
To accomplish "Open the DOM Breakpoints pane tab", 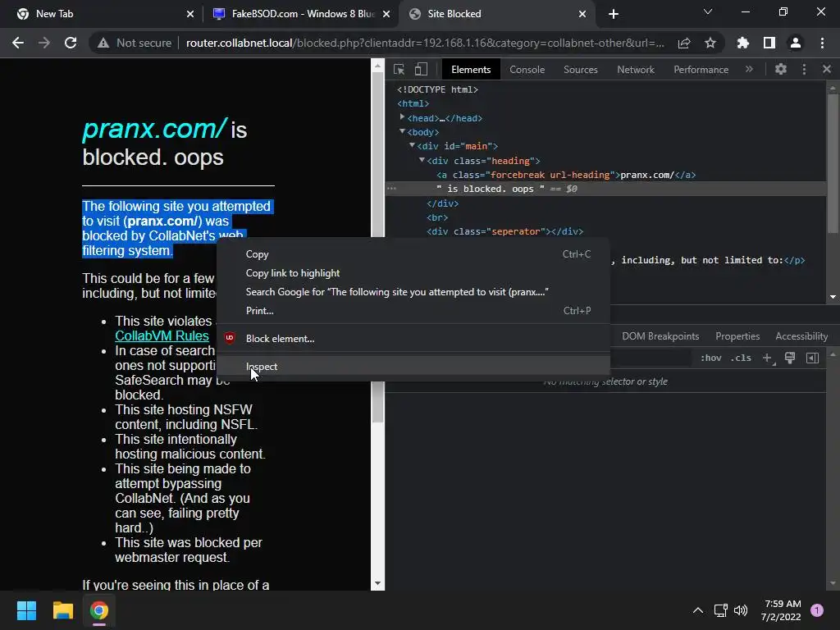I will pyautogui.click(x=660, y=336).
